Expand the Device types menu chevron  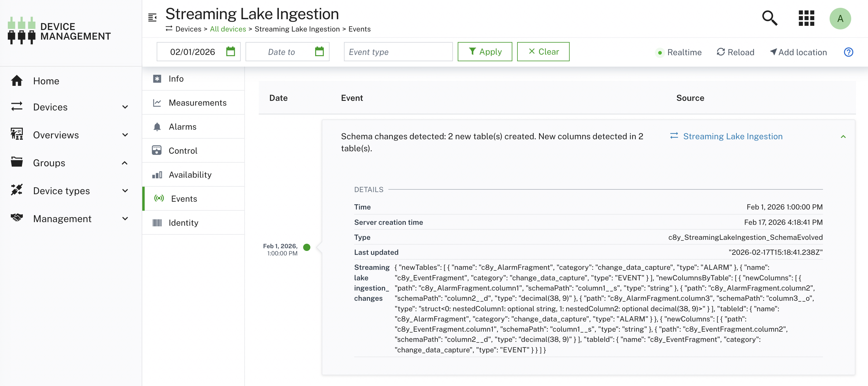125,191
